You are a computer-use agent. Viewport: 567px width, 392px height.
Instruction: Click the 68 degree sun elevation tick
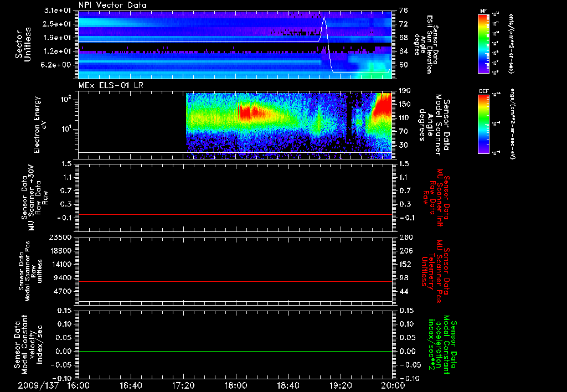tap(404, 38)
